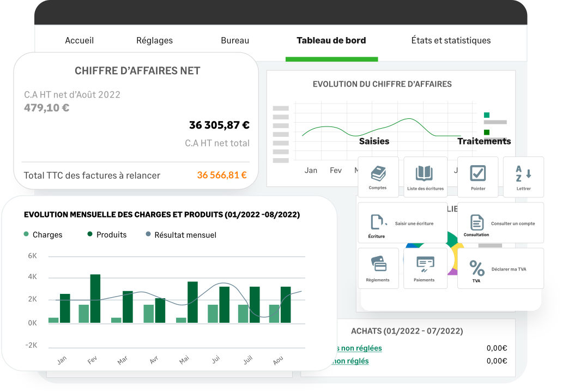Viewport: 562px width, 392px height.
Task: Open the Paiements cheque icon
Action: click(x=425, y=265)
